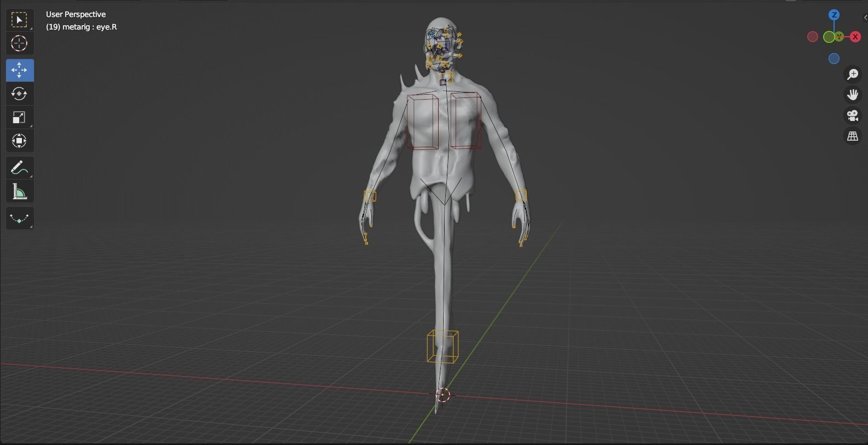Switch perspective/orthographic with grid icon
Viewport: 868px width, 445px height.
tap(853, 136)
